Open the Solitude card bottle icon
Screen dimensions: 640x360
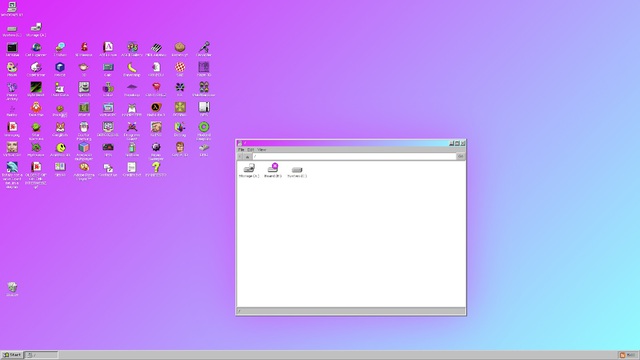(132, 149)
